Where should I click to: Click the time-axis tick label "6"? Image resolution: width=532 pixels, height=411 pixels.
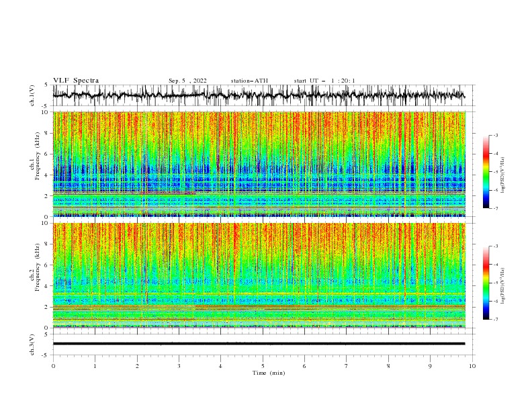point(304,366)
